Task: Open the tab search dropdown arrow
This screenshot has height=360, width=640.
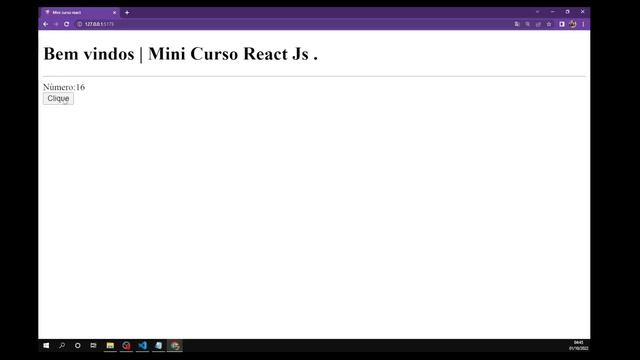Action: click(x=537, y=12)
